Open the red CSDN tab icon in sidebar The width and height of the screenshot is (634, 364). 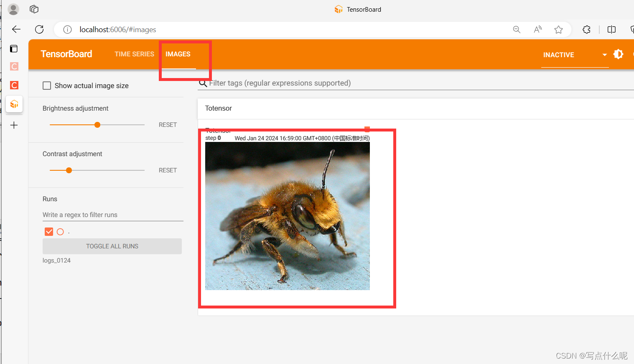pos(14,85)
